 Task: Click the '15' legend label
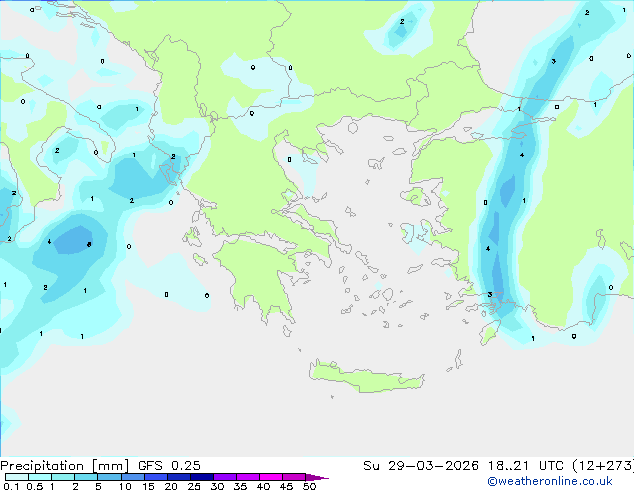(x=148, y=486)
